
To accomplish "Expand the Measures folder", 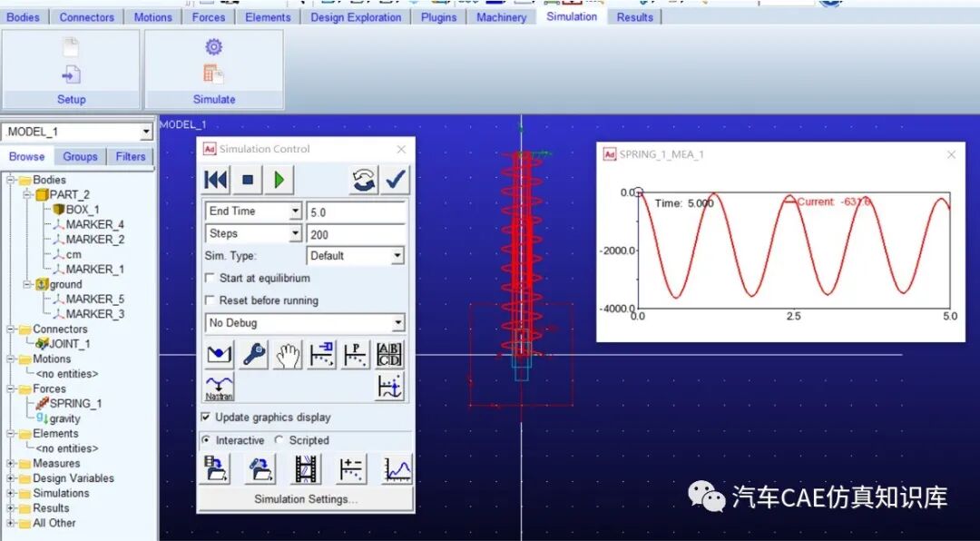I will 11,464.
